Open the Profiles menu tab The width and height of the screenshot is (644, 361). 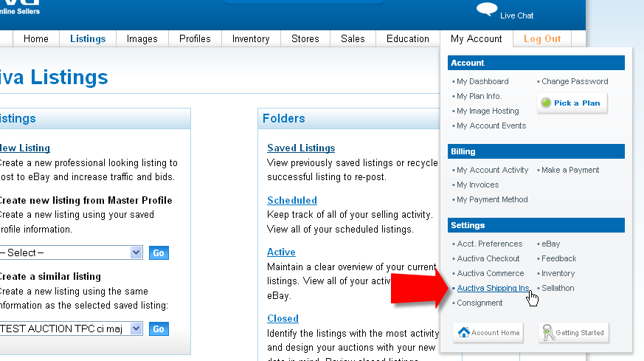tap(195, 38)
